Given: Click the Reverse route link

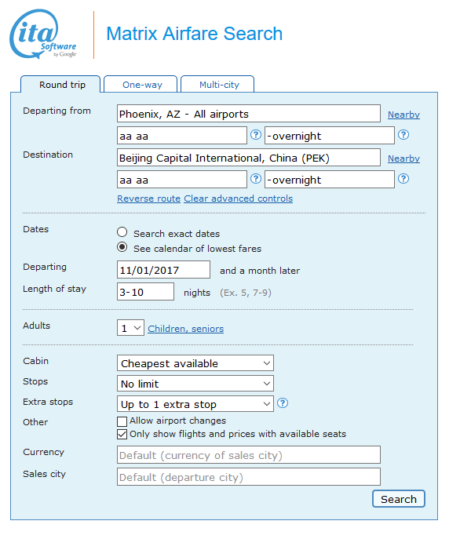Looking at the screenshot, I should pyautogui.click(x=149, y=199).
